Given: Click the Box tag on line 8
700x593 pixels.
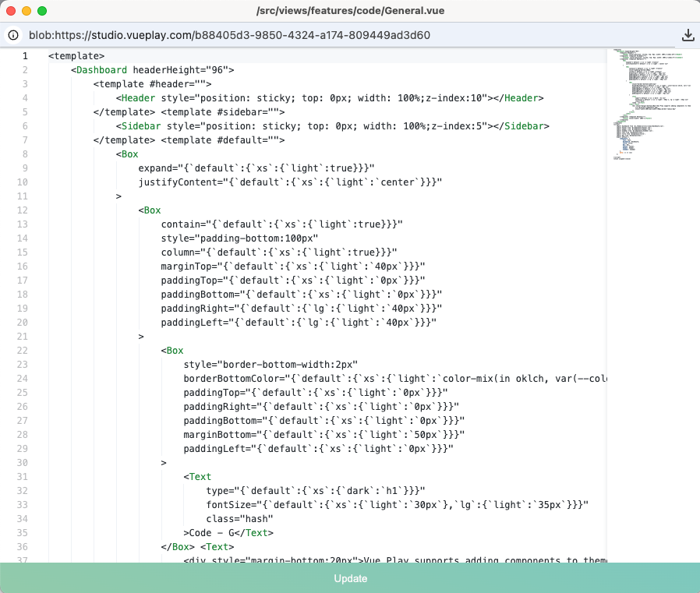Looking at the screenshot, I should point(127,154).
